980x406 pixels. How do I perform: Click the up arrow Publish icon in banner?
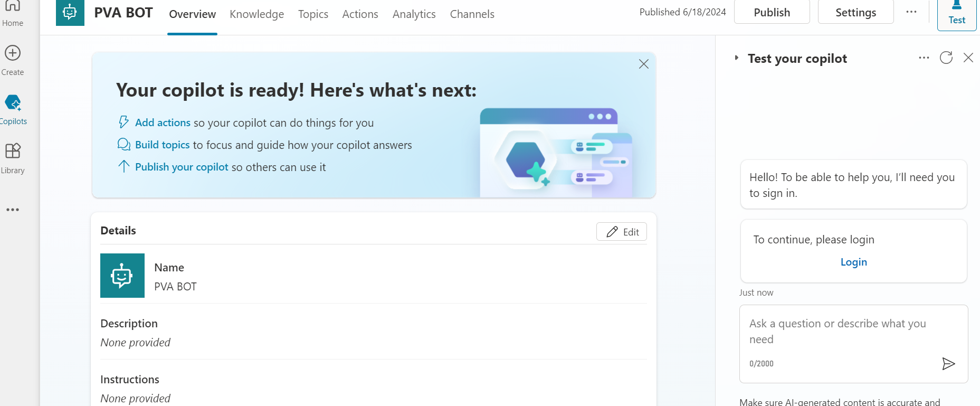tap(124, 166)
